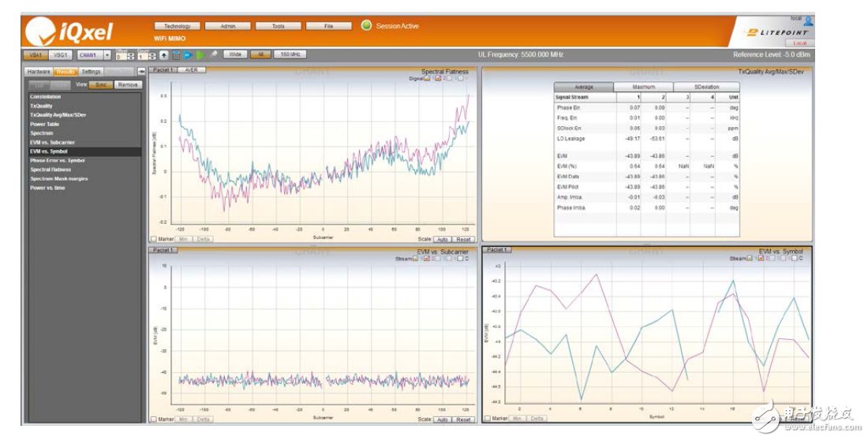Enable Marker checkbox under EVM vs. Subcarrier graph
This screenshot has width=868, height=440.
153,419
